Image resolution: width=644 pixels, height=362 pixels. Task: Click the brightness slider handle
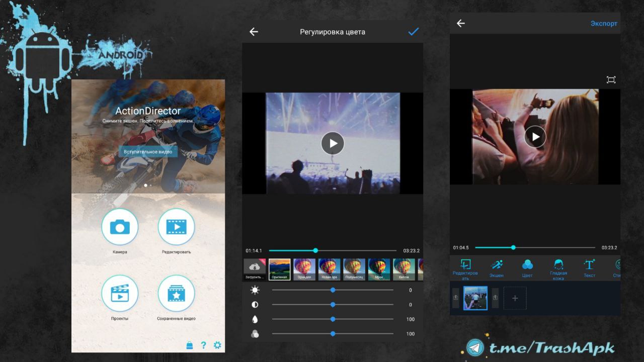click(333, 290)
